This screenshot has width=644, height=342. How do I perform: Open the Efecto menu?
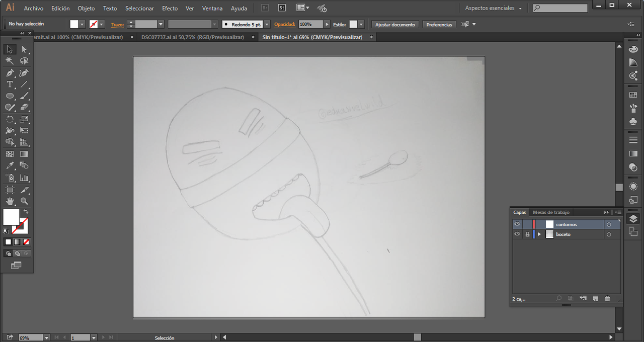coord(170,9)
